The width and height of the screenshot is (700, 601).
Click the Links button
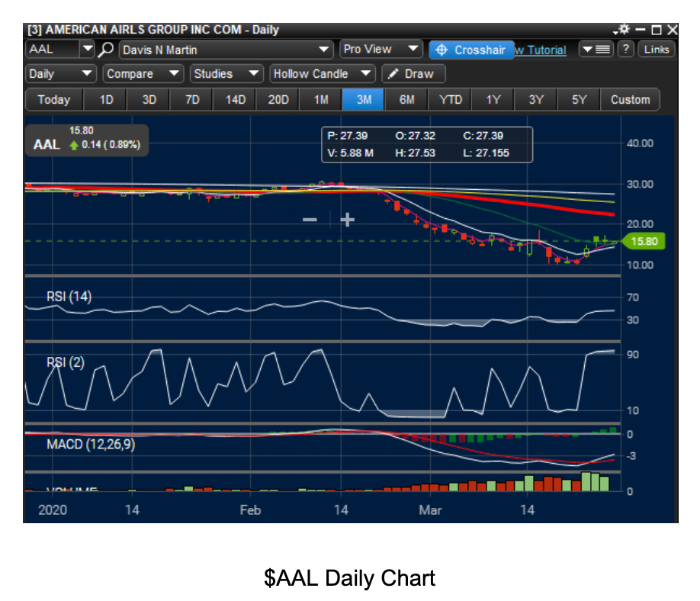(657, 49)
